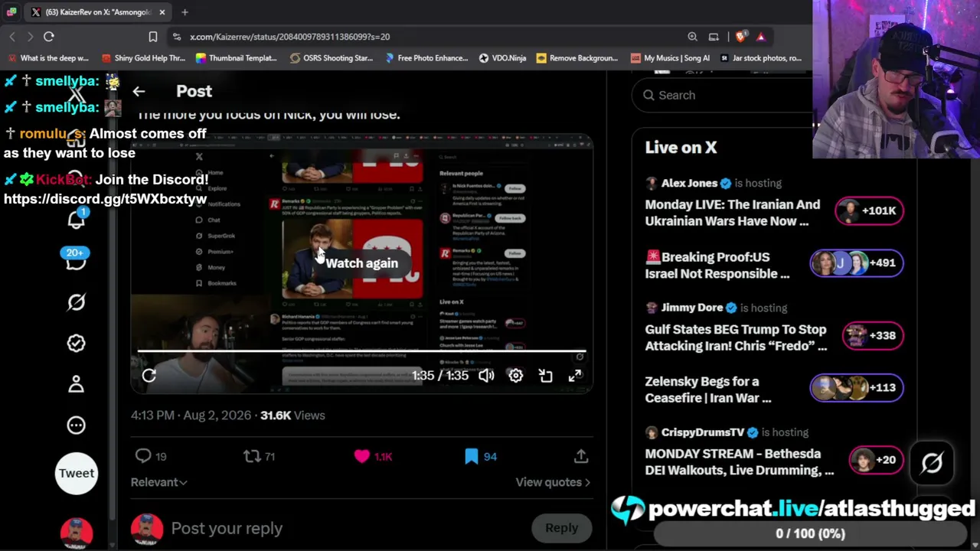Open Premium verified badge in sidebar
The width and height of the screenshot is (980, 551).
[76, 343]
